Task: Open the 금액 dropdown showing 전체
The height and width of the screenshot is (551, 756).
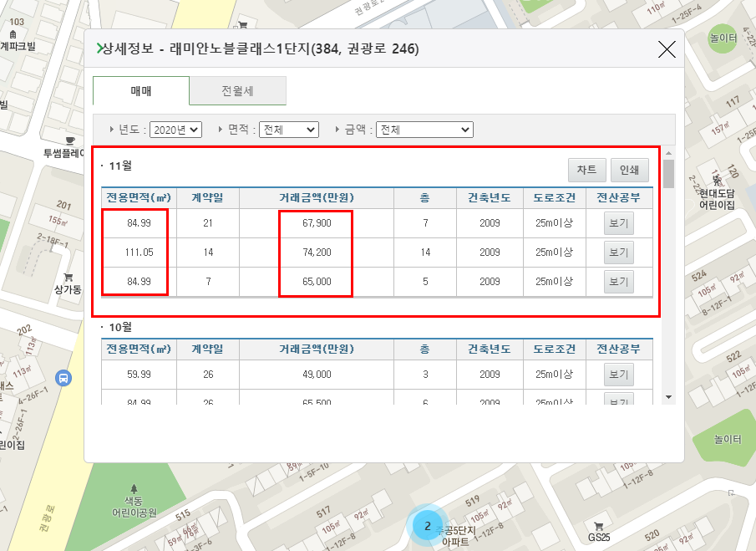Action: [424, 130]
